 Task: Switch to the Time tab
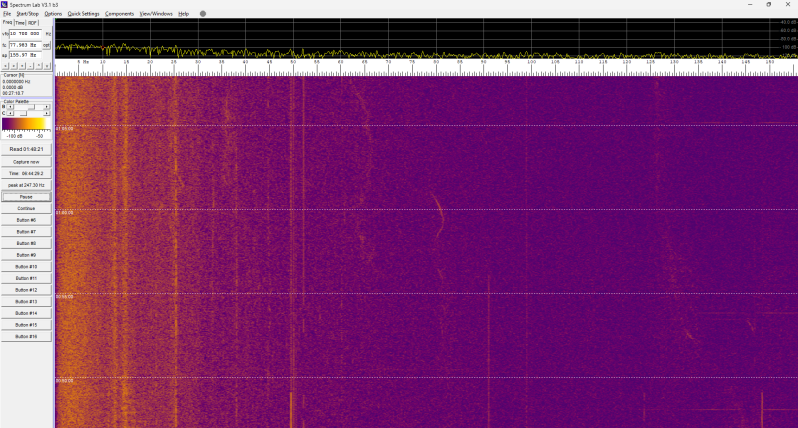tap(20, 23)
